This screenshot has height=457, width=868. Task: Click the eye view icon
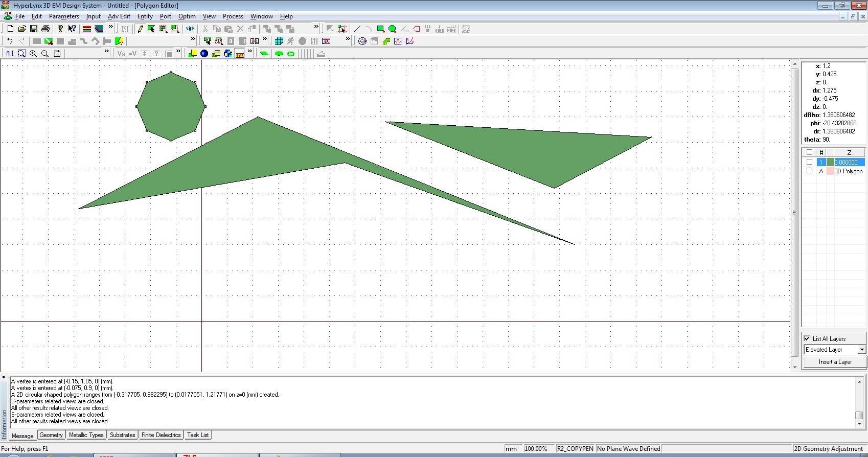[x=190, y=29]
